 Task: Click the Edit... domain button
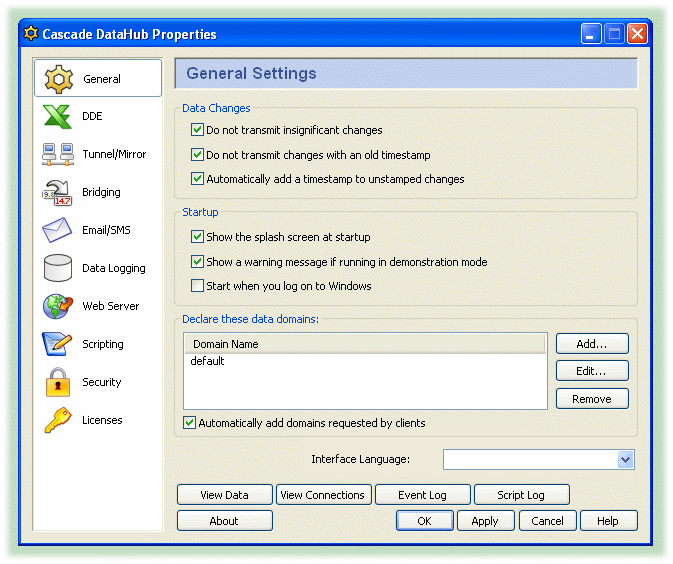click(x=592, y=371)
